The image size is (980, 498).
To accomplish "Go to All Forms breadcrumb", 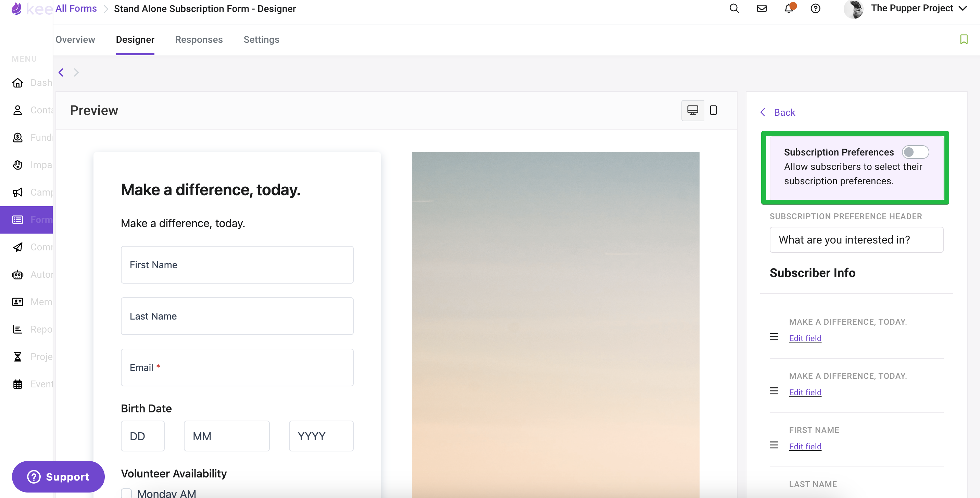I will 76,8.
